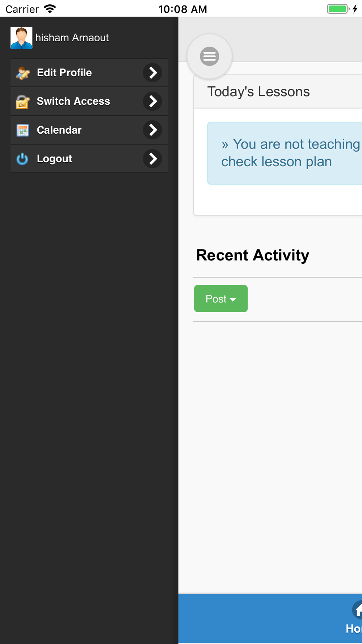Open the Post dropdown button
The width and height of the screenshot is (362, 644).
pos(221,298)
